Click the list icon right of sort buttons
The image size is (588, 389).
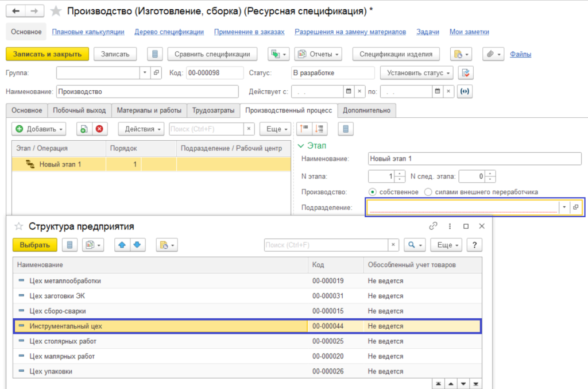click(345, 129)
